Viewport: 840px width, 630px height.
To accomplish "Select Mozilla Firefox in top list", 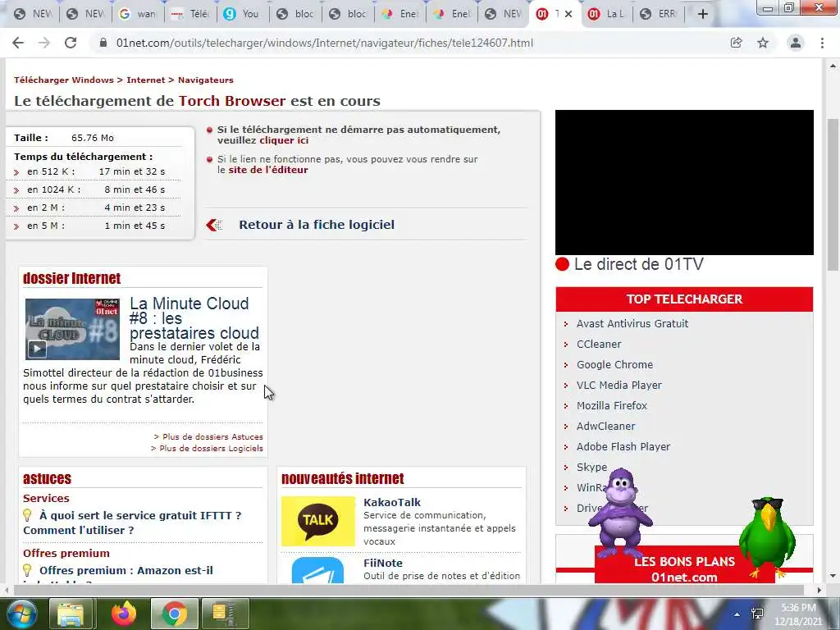I will point(612,405).
